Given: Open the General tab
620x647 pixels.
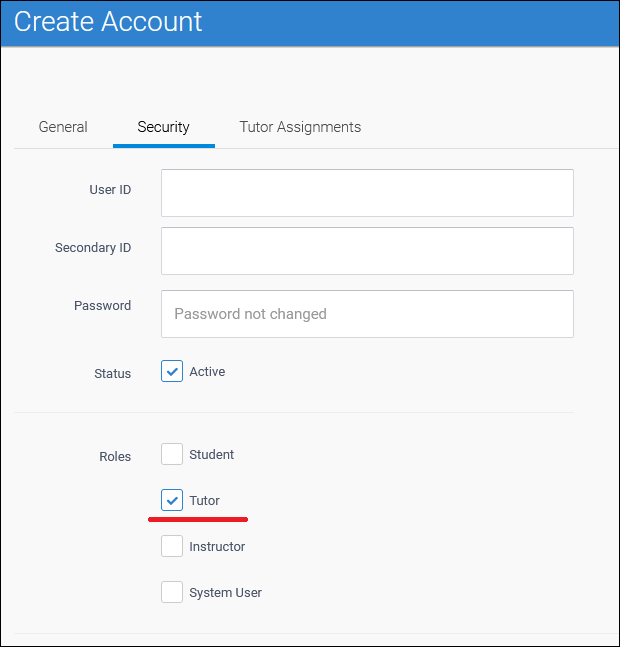Looking at the screenshot, I should (63, 127).
